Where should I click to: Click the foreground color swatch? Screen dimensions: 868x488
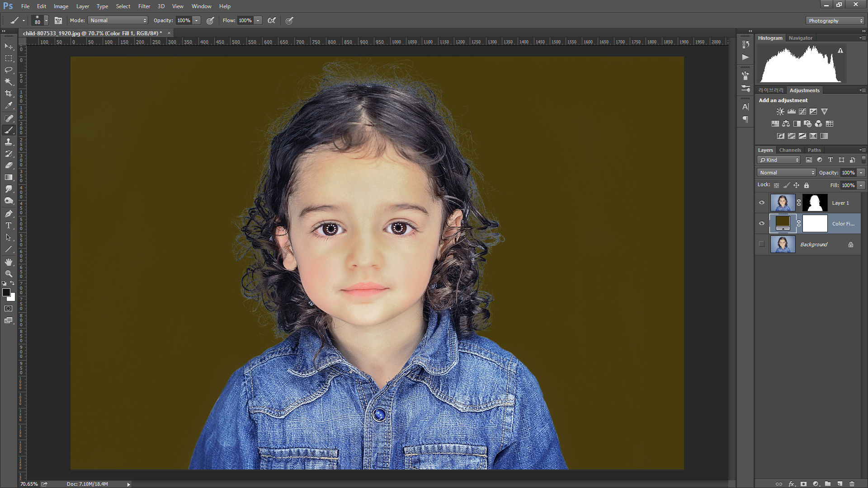6,292
